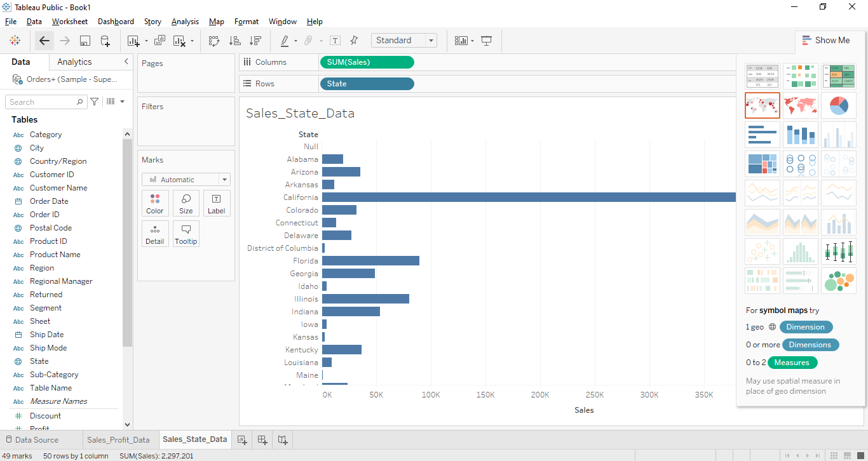Add new worksheet tab icon at bottom
Image resolution: width=868 pixels, height=461 pixels.
click(x=241, y=439)
